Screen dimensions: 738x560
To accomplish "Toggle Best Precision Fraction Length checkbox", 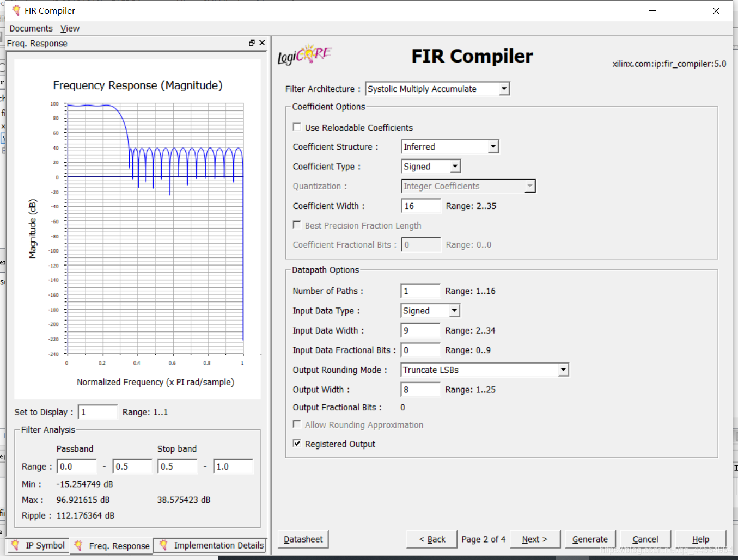I will 297,225.
